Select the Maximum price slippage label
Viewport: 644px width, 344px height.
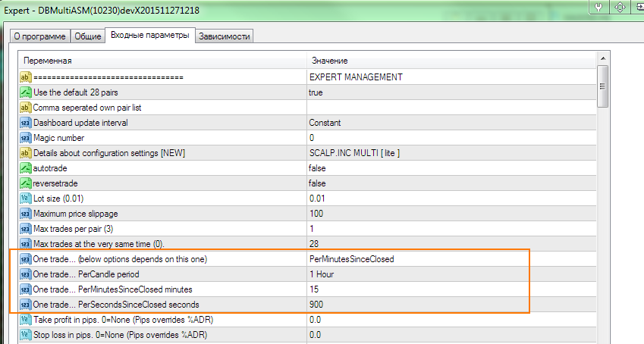click(x=76, y=214)
